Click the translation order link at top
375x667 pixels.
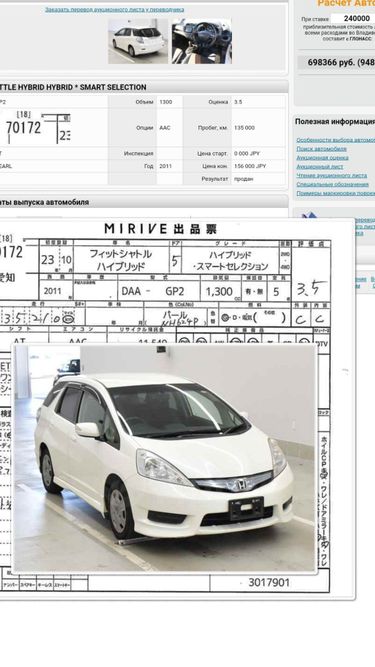pos(115,9)
